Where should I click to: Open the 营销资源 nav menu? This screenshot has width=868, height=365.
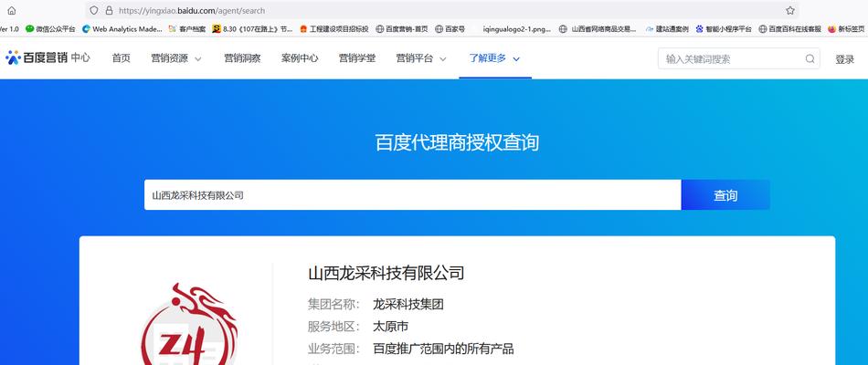tap(169, 58)
